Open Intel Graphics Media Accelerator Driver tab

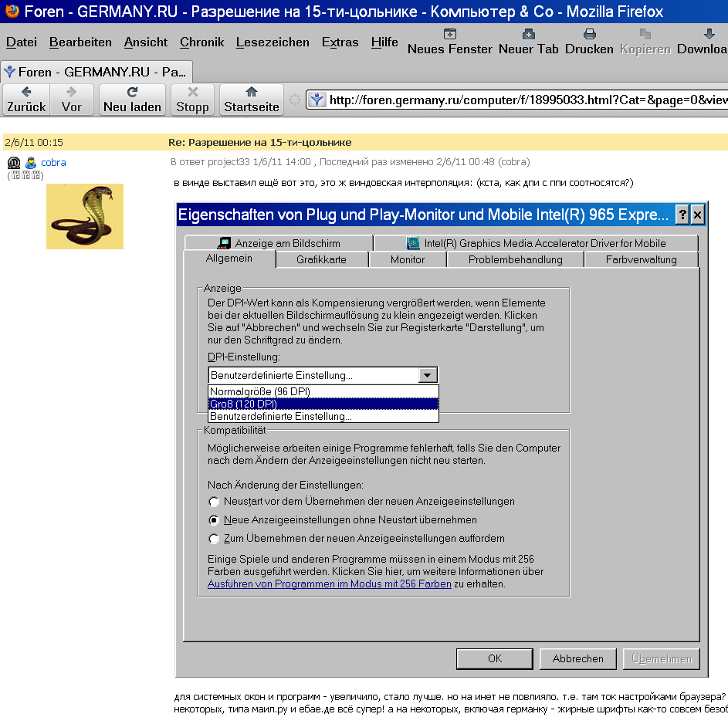tap(536, 242)
